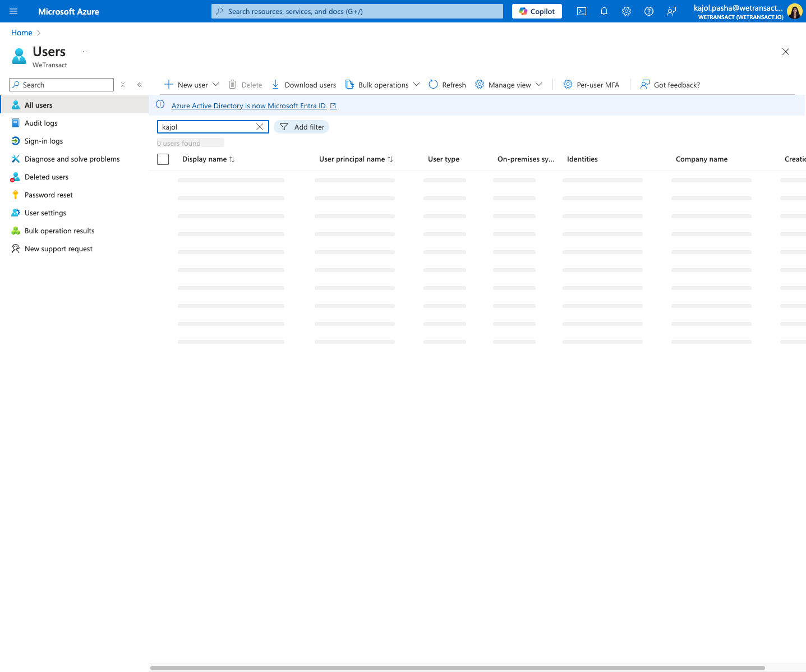Open Per-user MFA

(591, 85)
